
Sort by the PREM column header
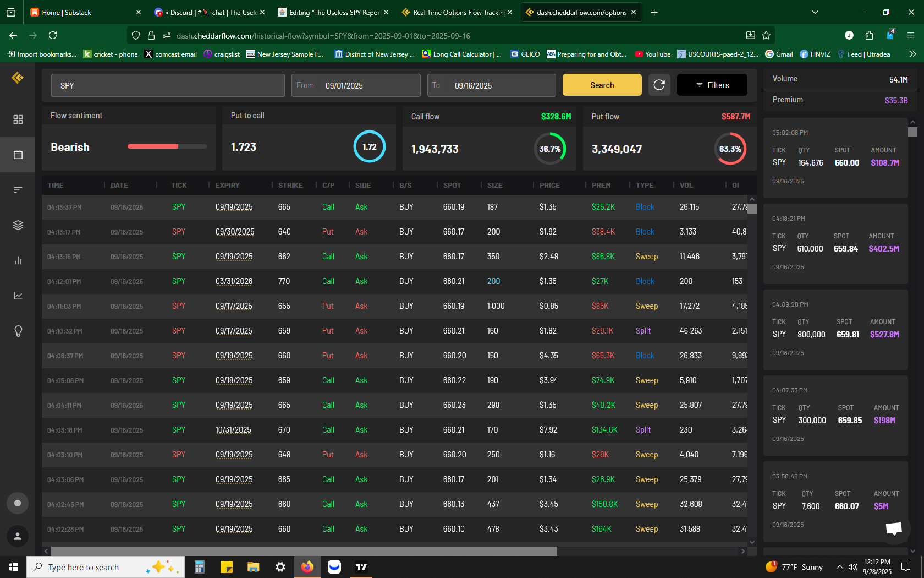point(601,185)
